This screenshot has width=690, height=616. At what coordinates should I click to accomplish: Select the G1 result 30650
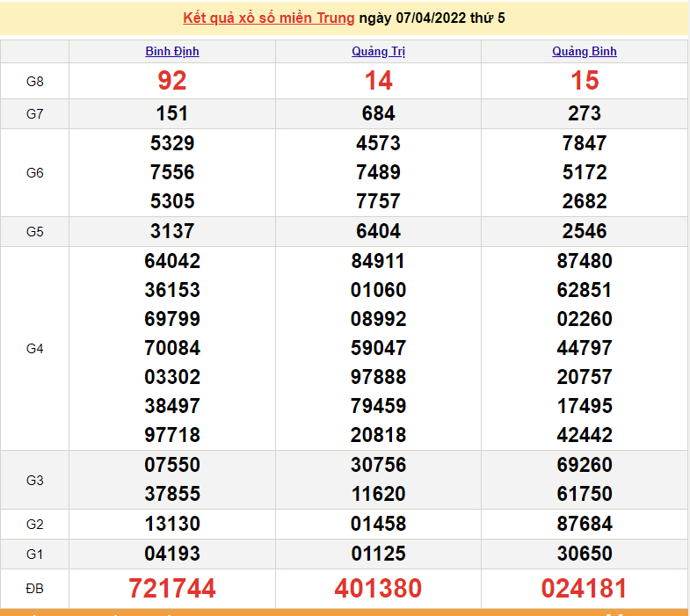click(x=585, y=554)
